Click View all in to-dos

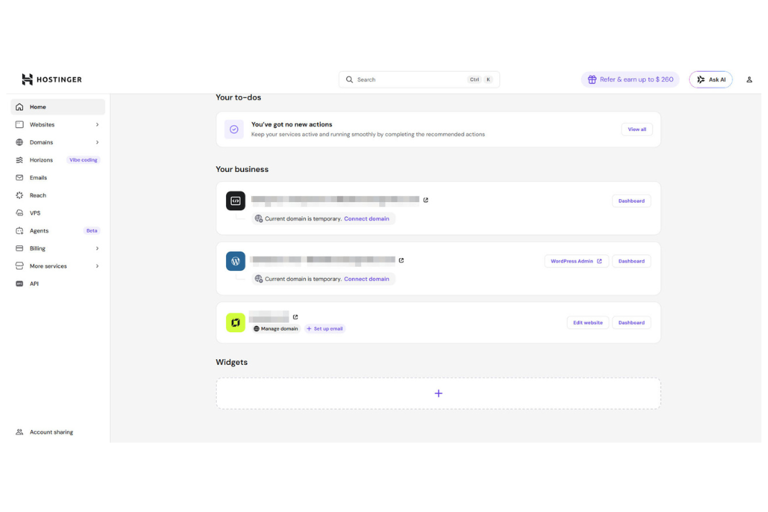[637, 129]
